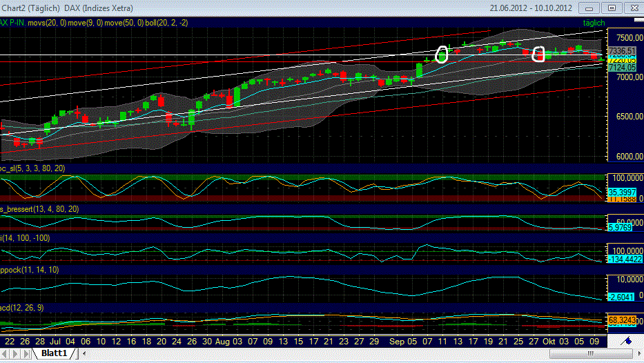Screen dimensions: 644x363
Task: Click the macd(12, 26, 9) panel label
Action: (22, 308)
